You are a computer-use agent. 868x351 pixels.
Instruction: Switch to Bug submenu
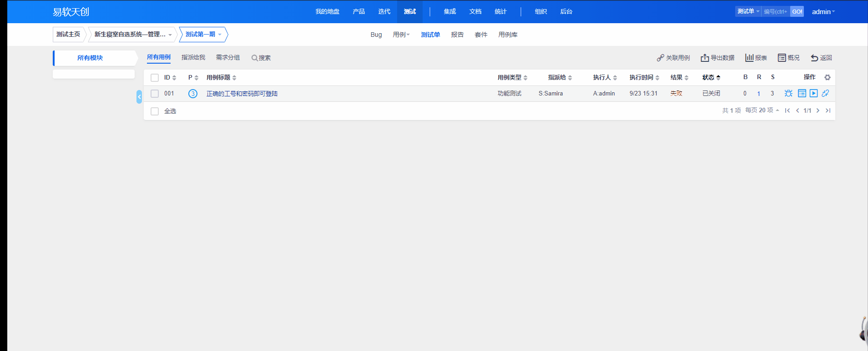click(x=376, y=35)
